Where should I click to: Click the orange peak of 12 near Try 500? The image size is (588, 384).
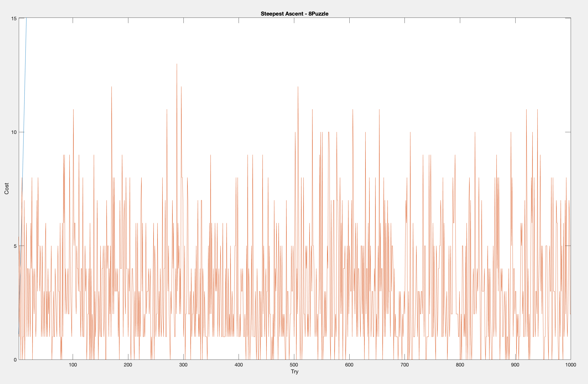pyautogui.click(x=298, y=87)
